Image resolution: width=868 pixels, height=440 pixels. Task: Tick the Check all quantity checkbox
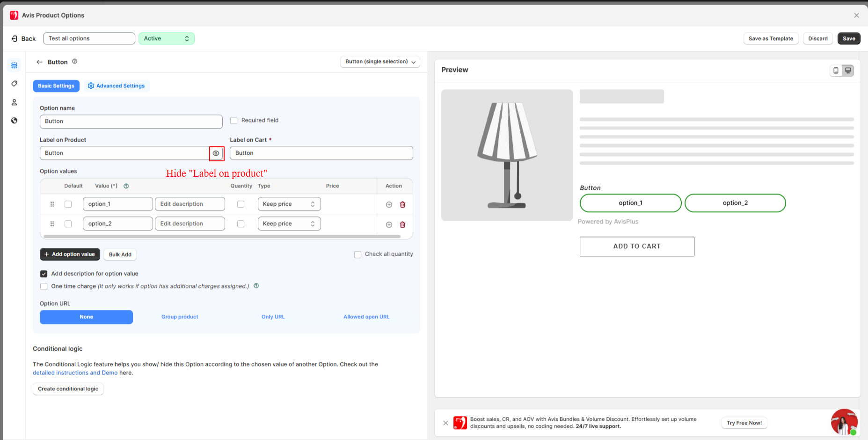coord(358,255)
